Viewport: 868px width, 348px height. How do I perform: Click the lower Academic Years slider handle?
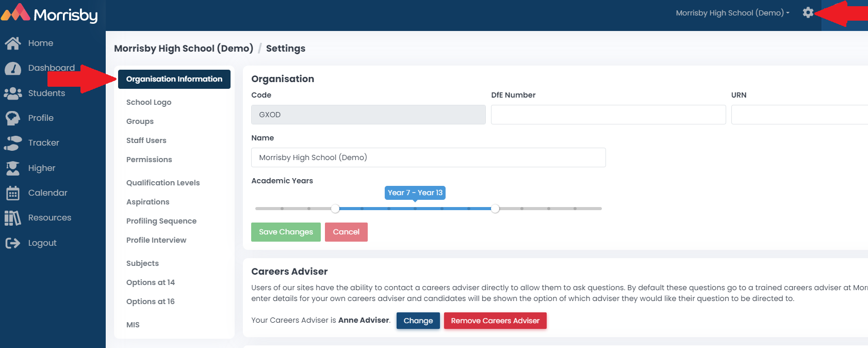335,209
